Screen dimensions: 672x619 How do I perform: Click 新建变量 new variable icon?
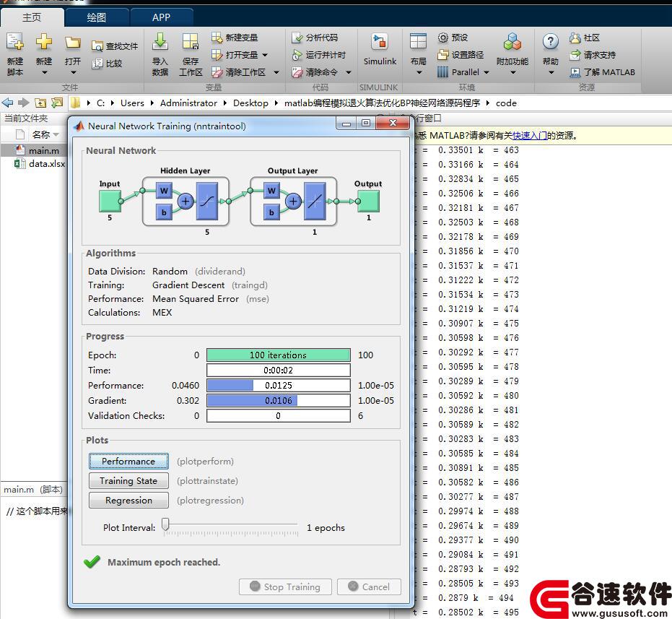(217, 38)
